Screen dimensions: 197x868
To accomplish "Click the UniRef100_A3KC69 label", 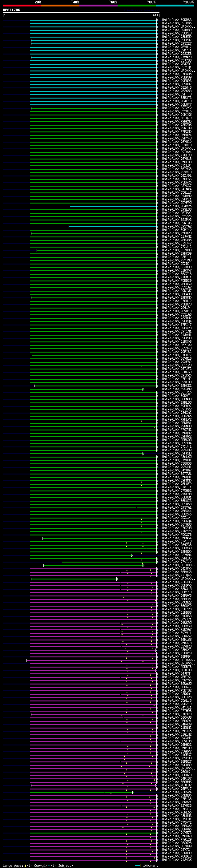I will [177, 372].
